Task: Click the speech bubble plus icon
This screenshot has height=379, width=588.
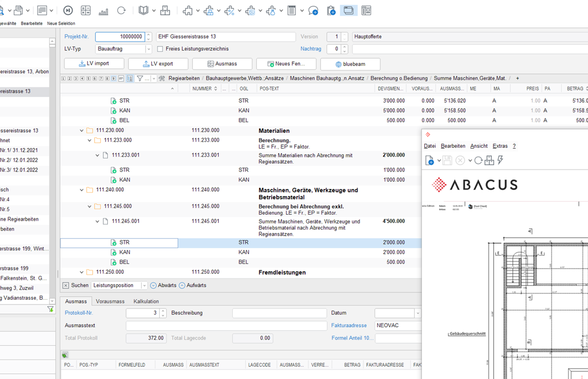Action: click(x=313, y=11)
